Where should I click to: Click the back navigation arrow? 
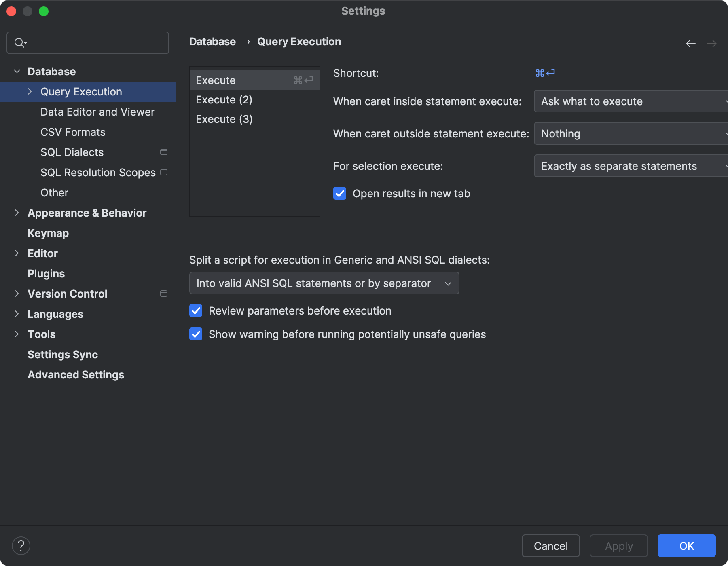point(690,44)
